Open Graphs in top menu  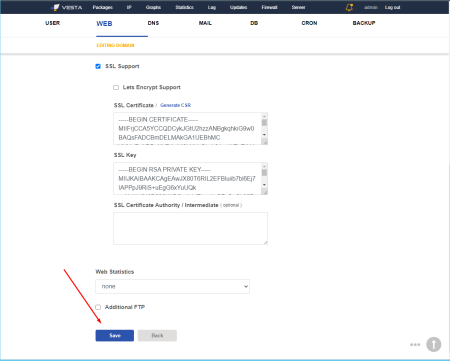pyautogui.click(x=153, y=7)
